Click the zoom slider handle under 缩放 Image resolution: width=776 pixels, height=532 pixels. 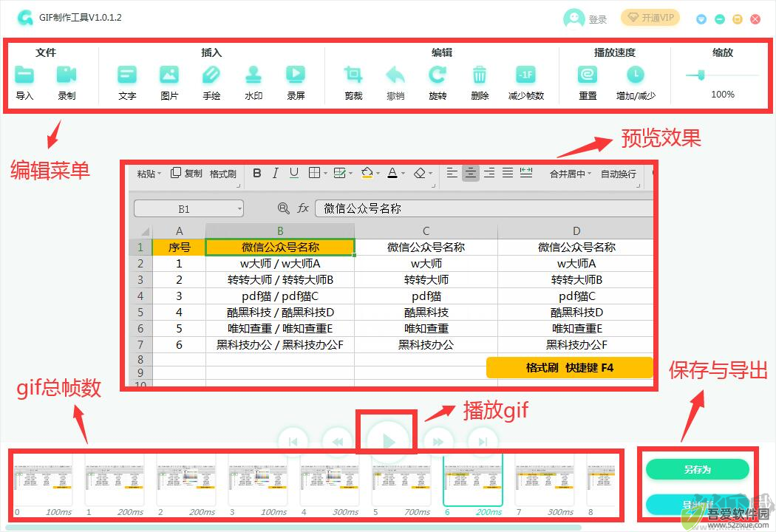(701, 75)
